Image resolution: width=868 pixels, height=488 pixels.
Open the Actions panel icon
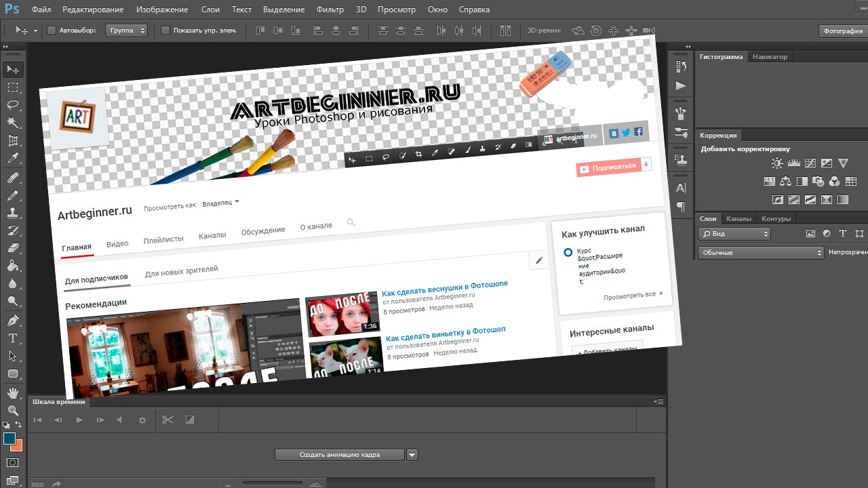[x=681, y=85]
